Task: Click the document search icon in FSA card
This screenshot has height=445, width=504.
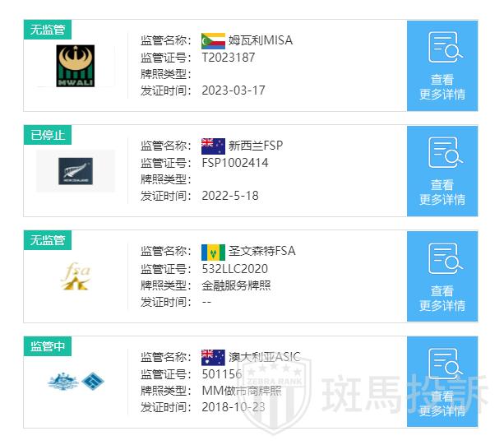Action: pyautogui.click(x=442, y=258)
